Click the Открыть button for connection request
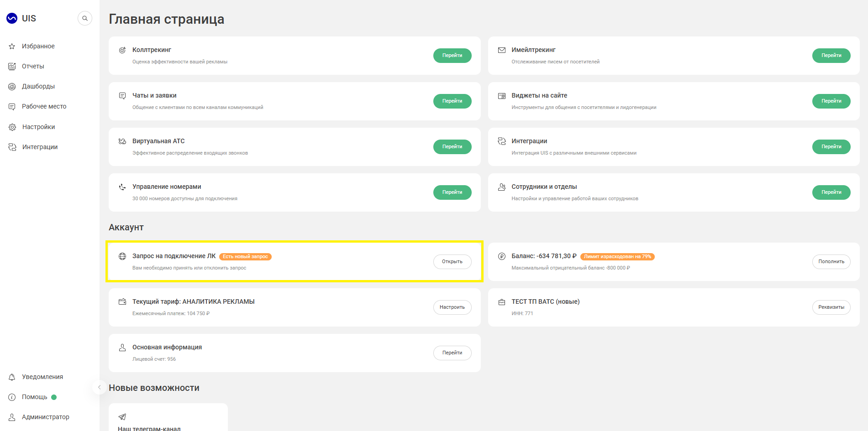Image resolution: width=868 pixels, height=431 pixels. (x=452, y=262)
